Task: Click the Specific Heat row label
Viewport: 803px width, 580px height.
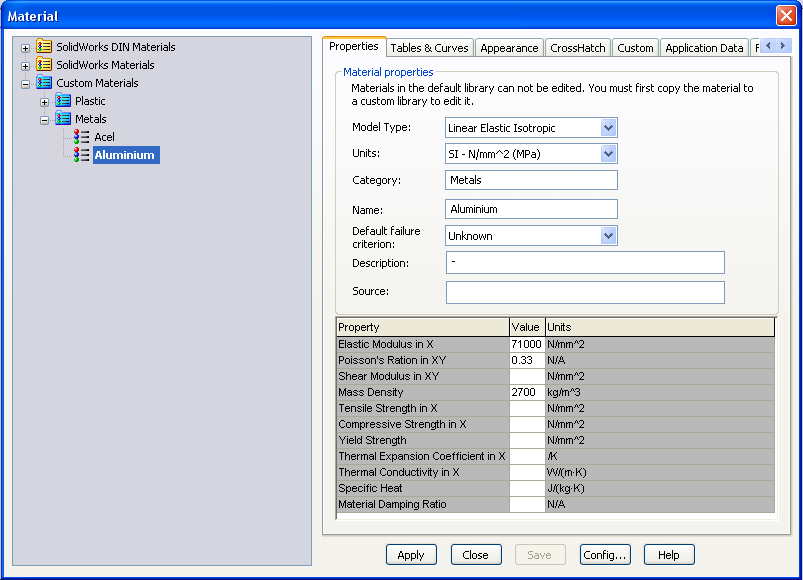Action: point(422,488)
